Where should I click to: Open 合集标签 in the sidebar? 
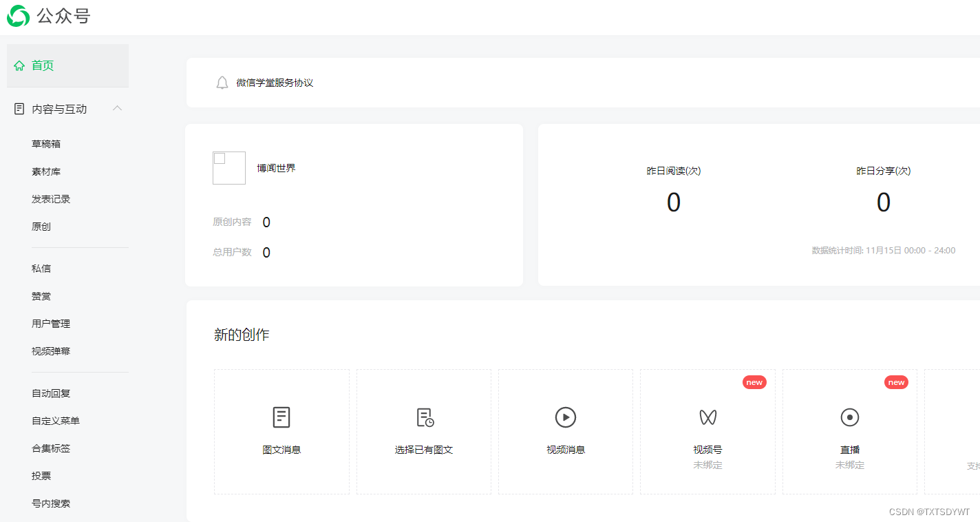tap(51, 448)
